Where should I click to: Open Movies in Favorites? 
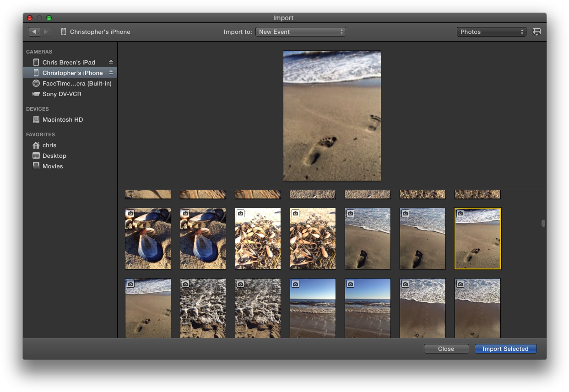tap(70, 166)
